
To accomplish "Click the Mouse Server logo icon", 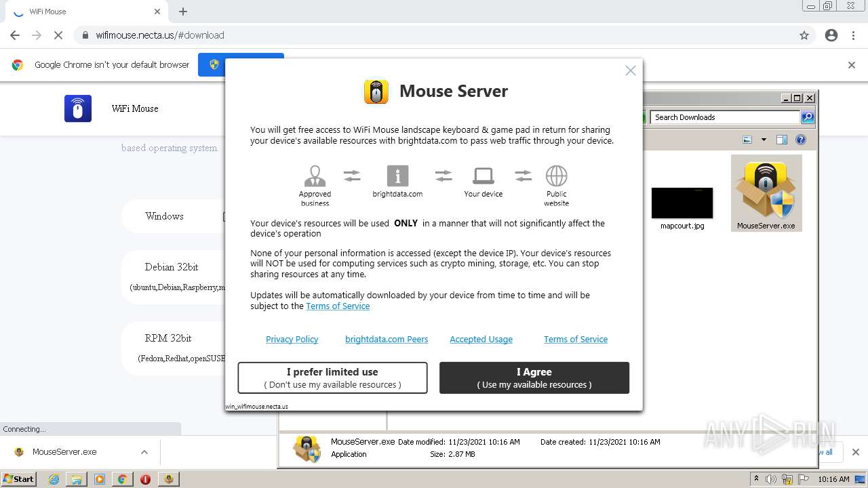I will tap(376, 91).
